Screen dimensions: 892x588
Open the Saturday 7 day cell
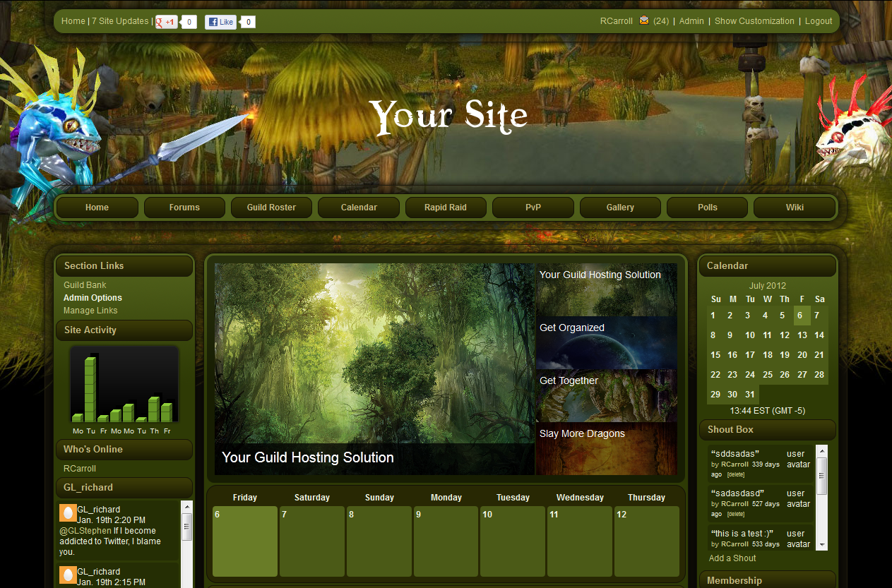pos(312,541)
